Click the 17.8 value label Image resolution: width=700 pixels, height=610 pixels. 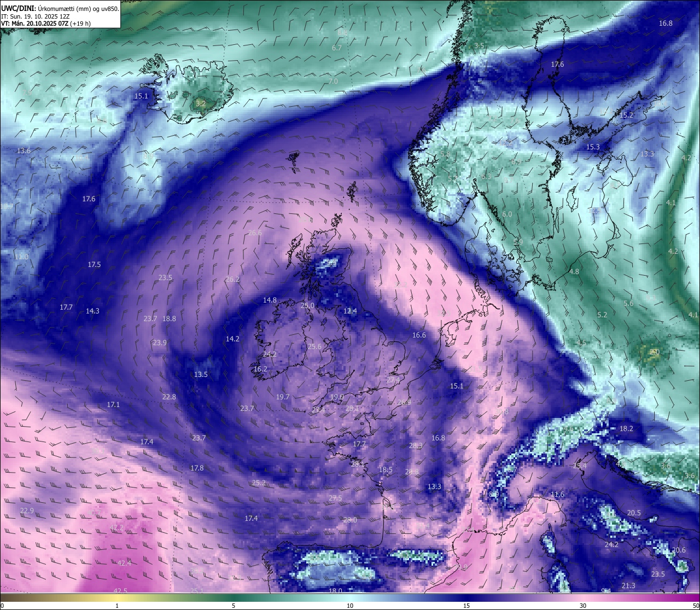pos(197,468)
